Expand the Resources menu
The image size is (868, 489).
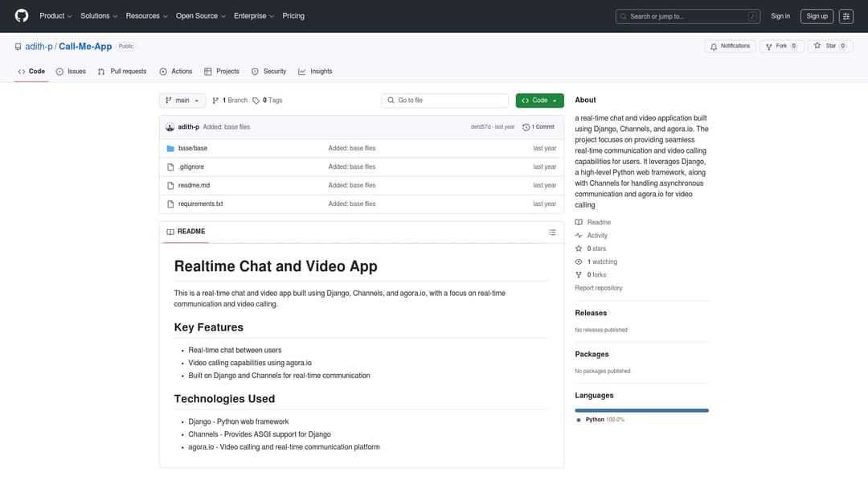point(146,16)
